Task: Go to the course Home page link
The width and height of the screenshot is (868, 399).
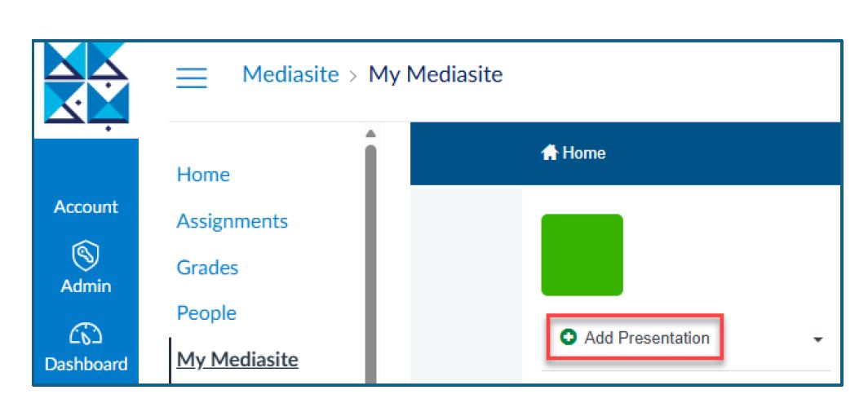Action: pos(203,175)
